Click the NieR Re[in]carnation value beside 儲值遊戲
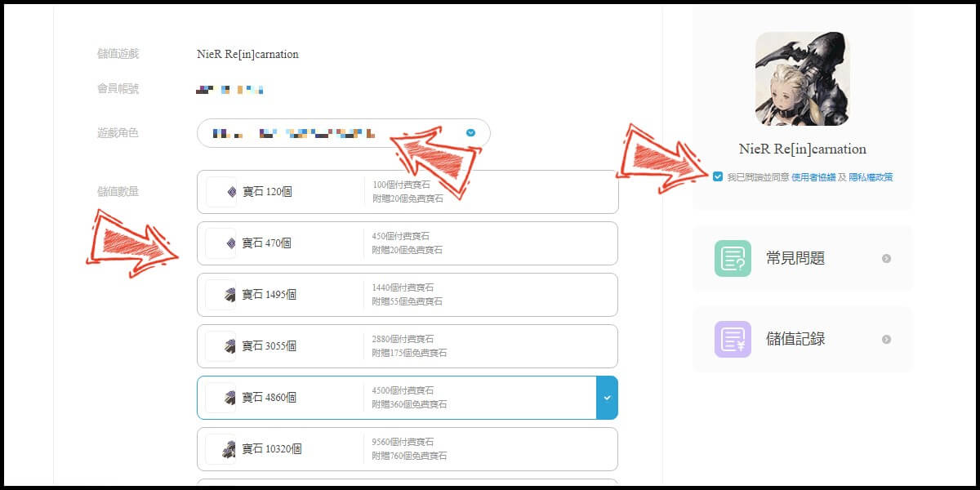 click(247, 55)
